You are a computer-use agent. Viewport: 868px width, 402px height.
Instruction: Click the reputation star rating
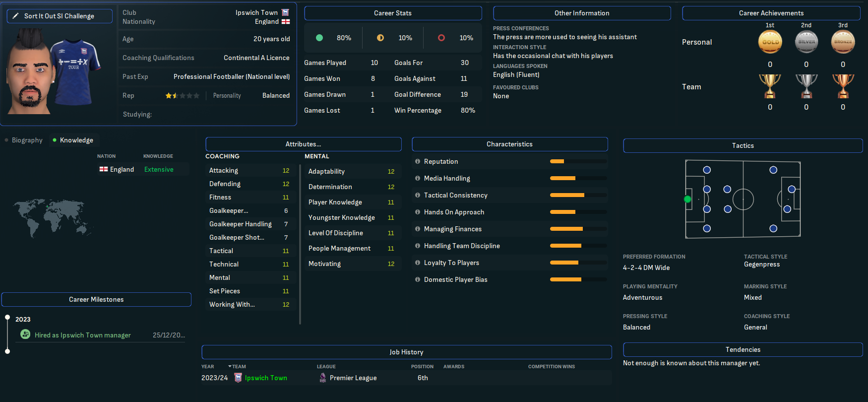pyautogui.click(x=183, y=95)
